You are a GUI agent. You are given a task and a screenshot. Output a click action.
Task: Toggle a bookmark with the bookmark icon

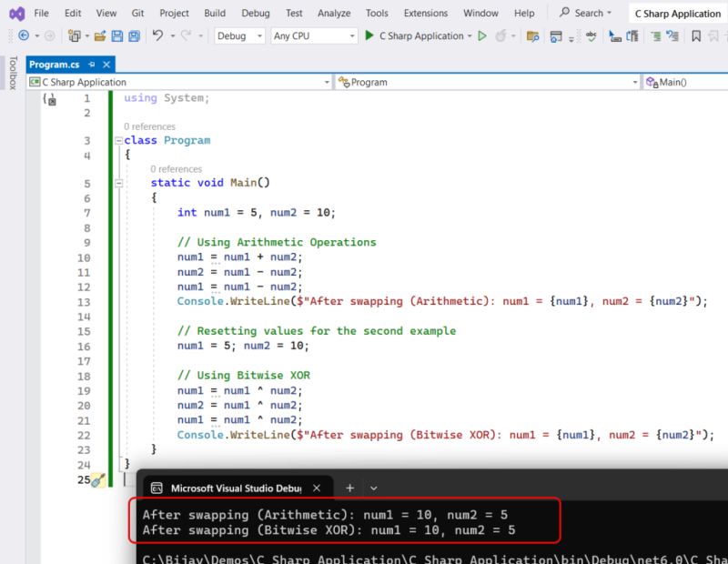coord(696,35)
